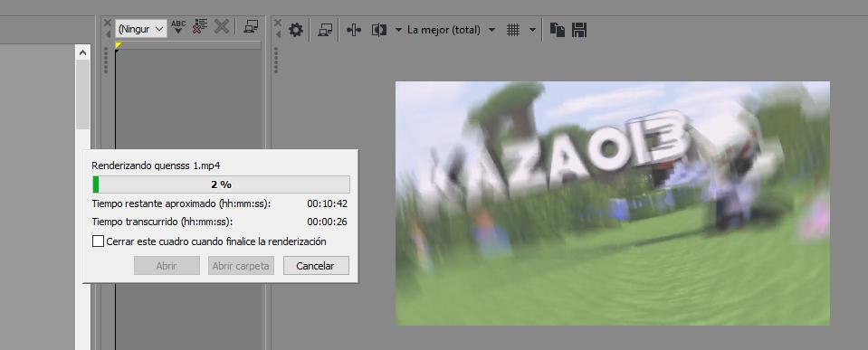Click the trimmer panel drag handle dots

point(106,61)
